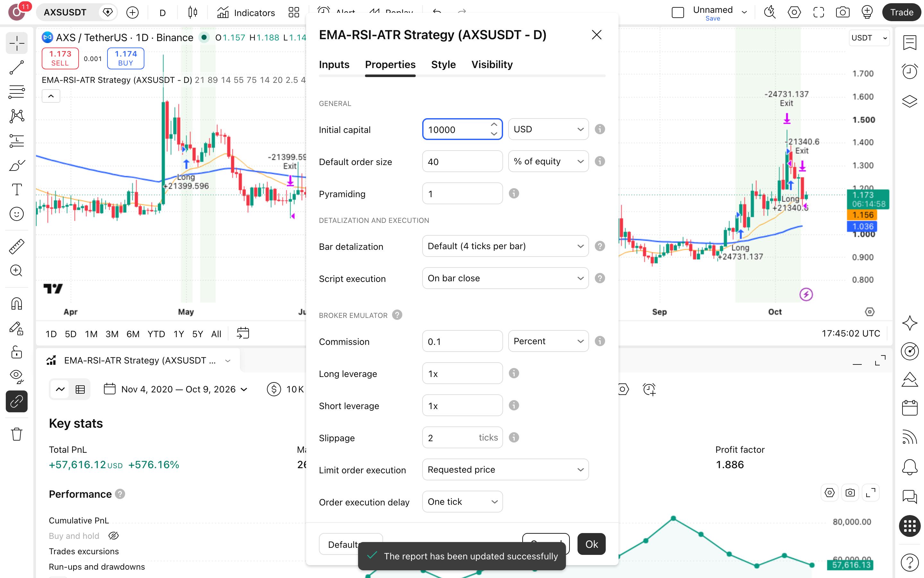Select the 1Y time range
Viewport: 924px width, 578px height.
(x=179, y=334)
